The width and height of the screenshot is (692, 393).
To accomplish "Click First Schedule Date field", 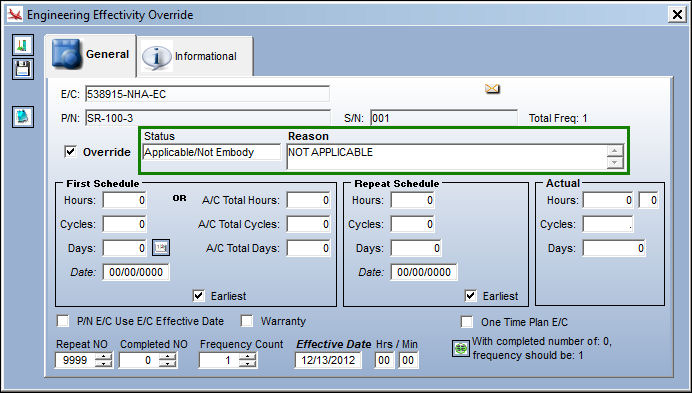I will (136, 272).
